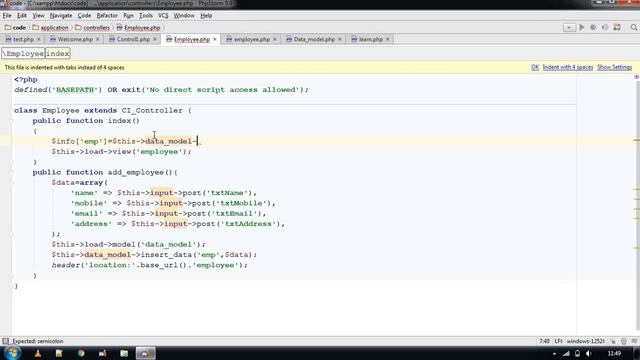Click the network signal tray icon
640x360 pixels.
tap(566, 353)
